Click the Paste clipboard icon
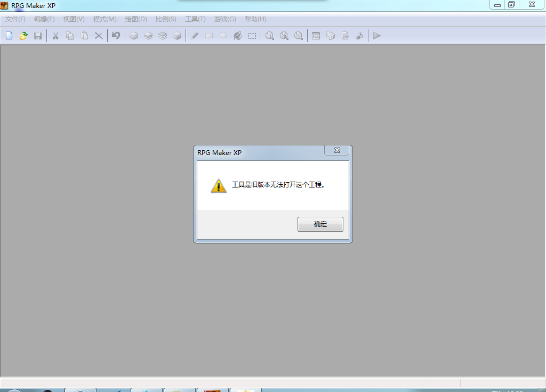The width and height of the screenshot is (546, 392). pos(84,36)
